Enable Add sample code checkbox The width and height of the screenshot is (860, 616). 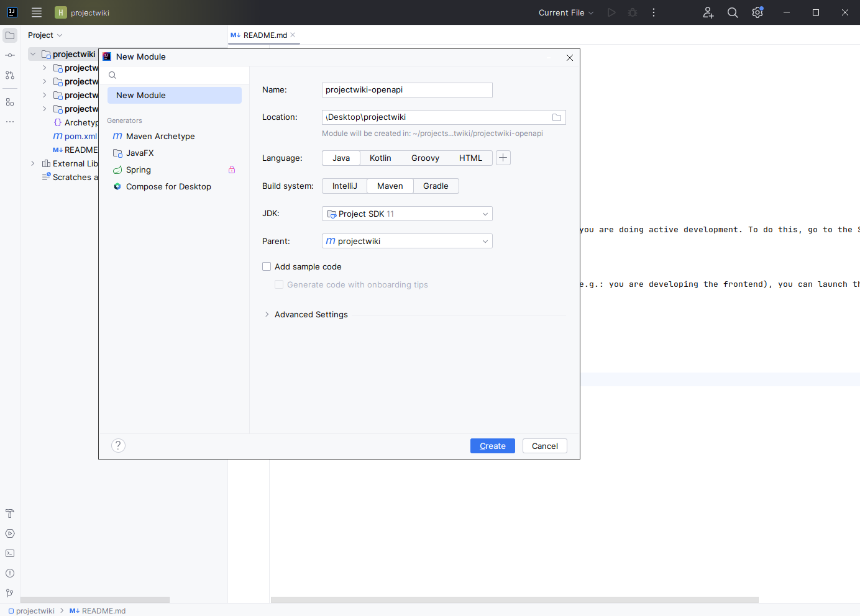[x=267, y=266]
